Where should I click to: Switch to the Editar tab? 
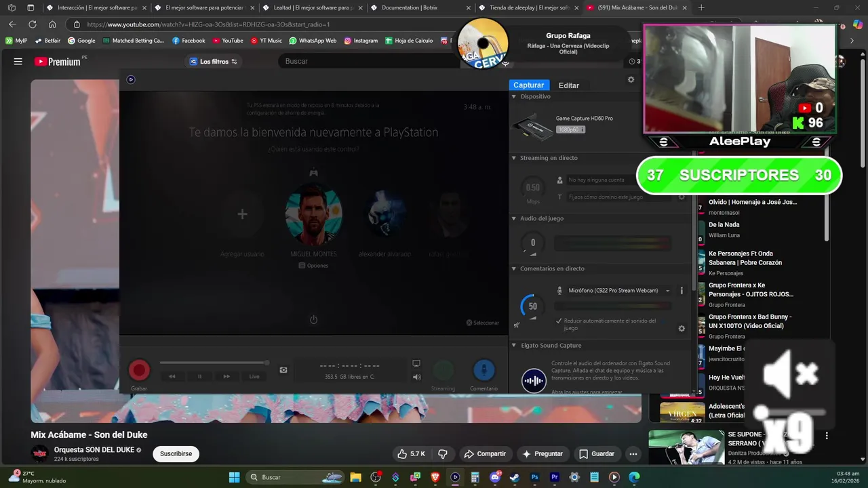coord(569,85)
